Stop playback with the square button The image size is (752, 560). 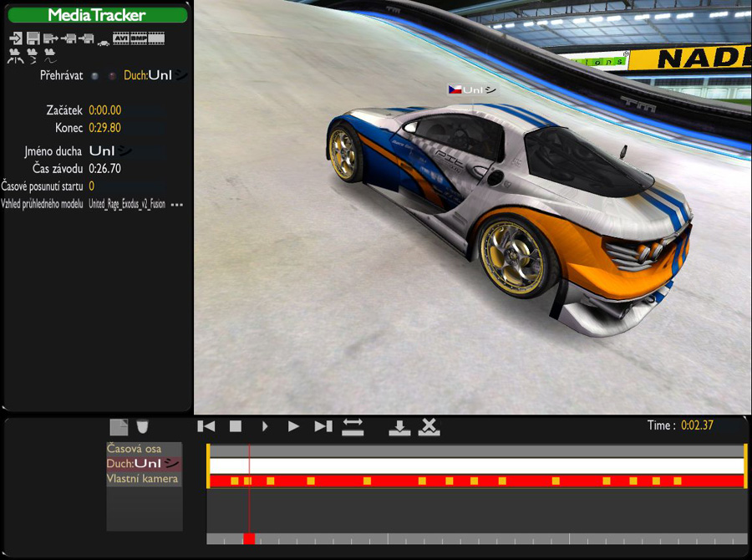click(x=236, y=426)
